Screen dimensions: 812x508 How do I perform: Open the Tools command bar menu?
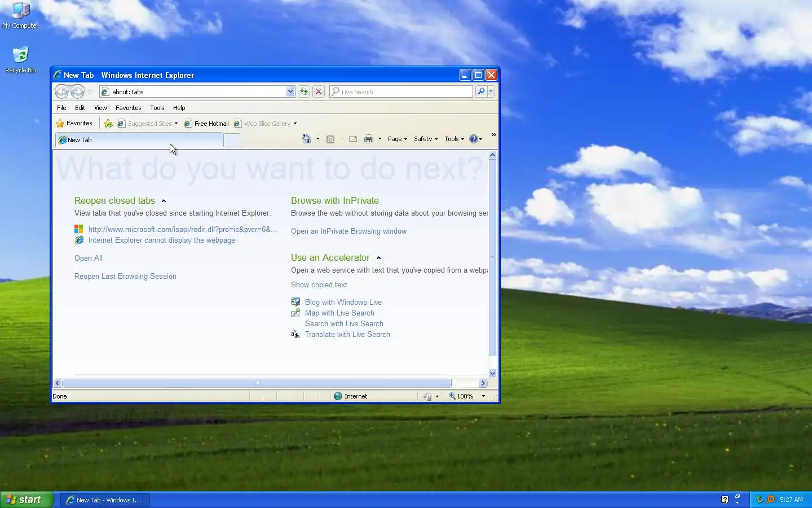pos(454,139)
